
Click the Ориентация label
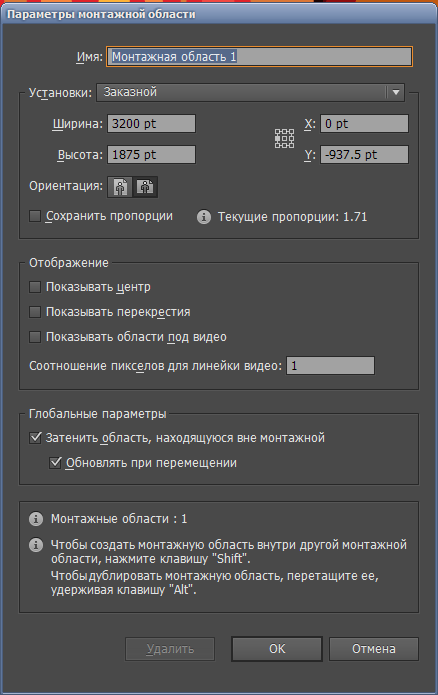pyautogui.click(x=66, y=186)
